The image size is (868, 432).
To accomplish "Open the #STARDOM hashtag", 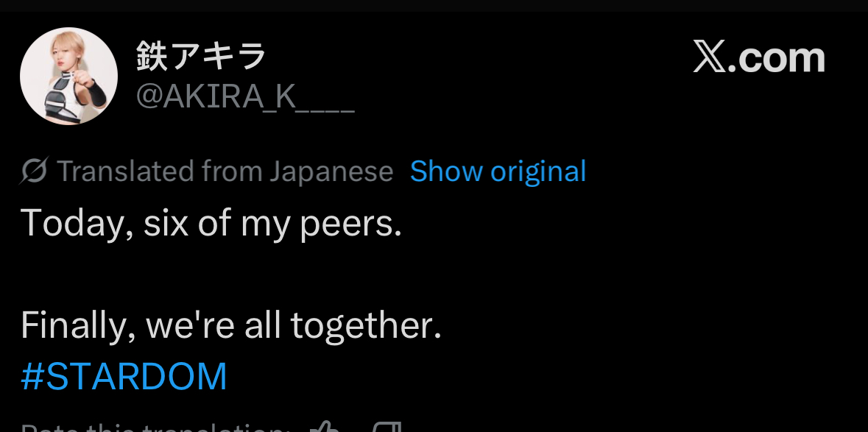I will click(x=124, y=377).
